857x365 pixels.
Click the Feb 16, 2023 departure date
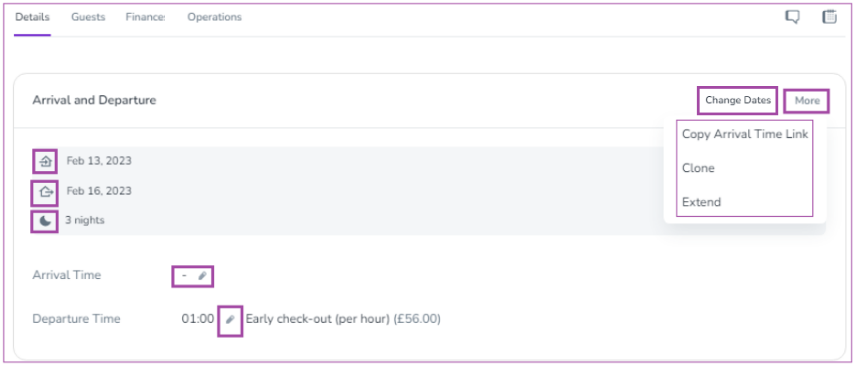(99, 191)
